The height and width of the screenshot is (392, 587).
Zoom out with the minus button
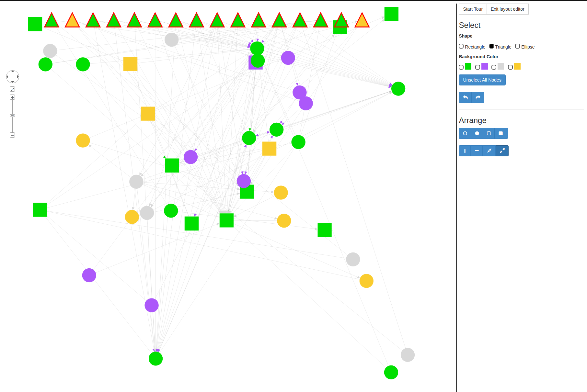click(x=12, y=135)
